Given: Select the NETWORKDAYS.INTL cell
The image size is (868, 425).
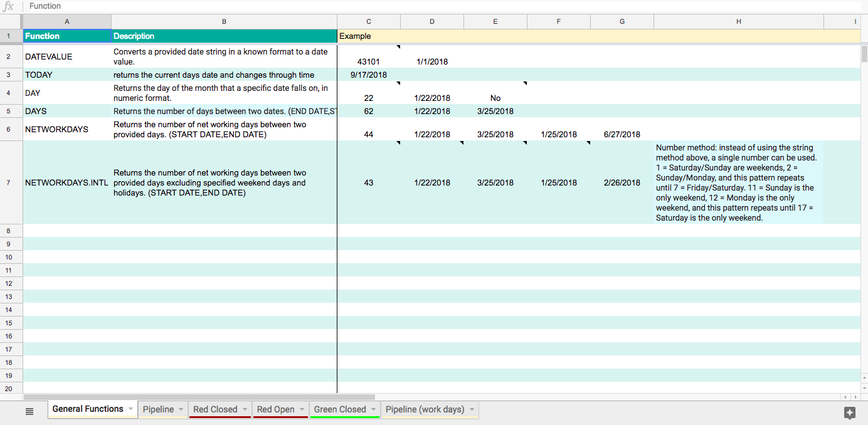Looking at the screenshot, I should (x=67, y=182).
